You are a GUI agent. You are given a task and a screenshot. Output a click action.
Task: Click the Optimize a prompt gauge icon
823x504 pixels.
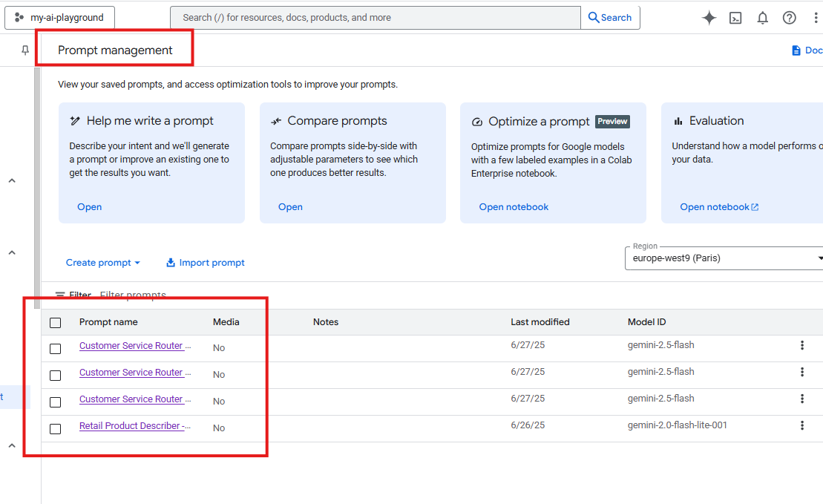(x=476, y=122)
